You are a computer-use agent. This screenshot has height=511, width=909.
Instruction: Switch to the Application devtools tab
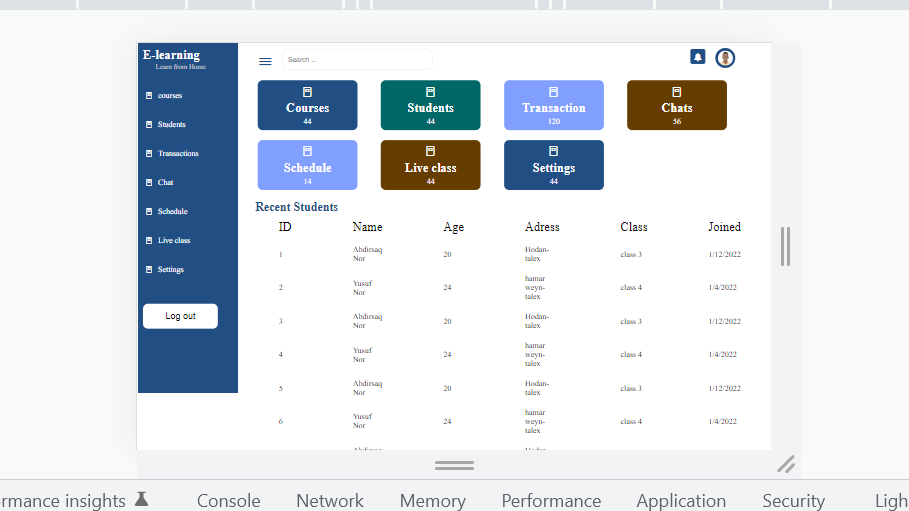pos(681,501)
